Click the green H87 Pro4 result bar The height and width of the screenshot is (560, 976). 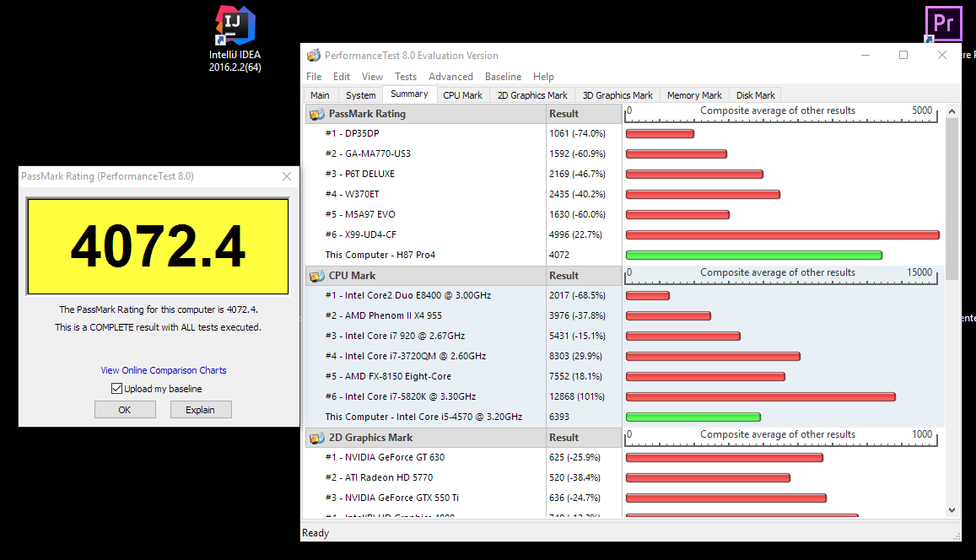(x=754, y=255)
